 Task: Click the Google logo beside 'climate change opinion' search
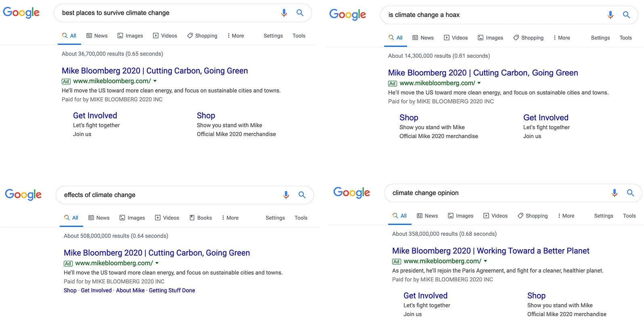[x=351, y=193]
